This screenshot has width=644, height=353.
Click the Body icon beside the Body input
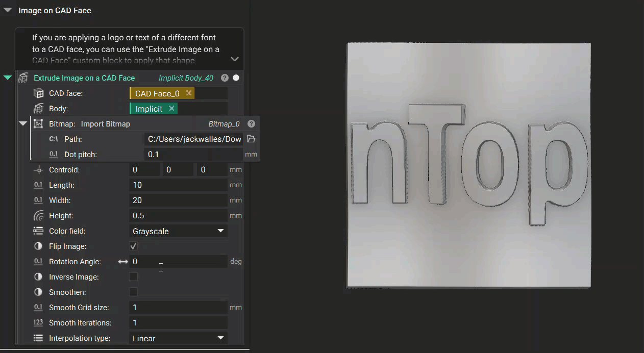(40, 108)
